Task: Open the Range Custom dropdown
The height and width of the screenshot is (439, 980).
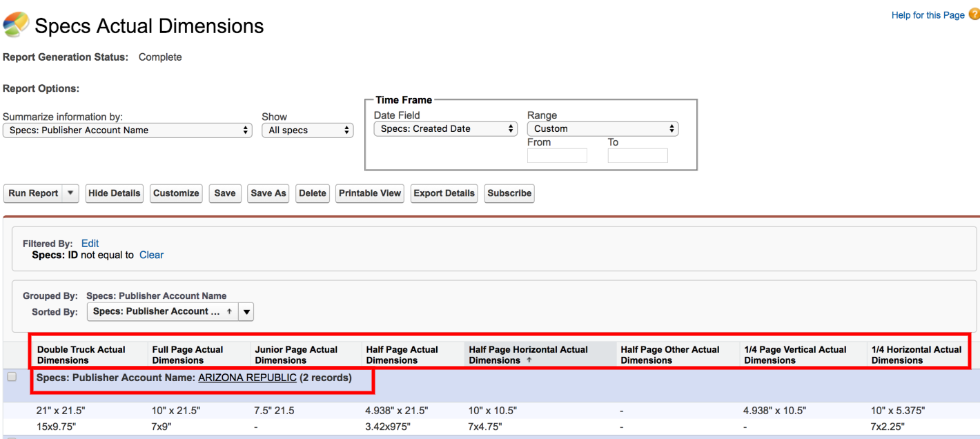Action: 602,129
